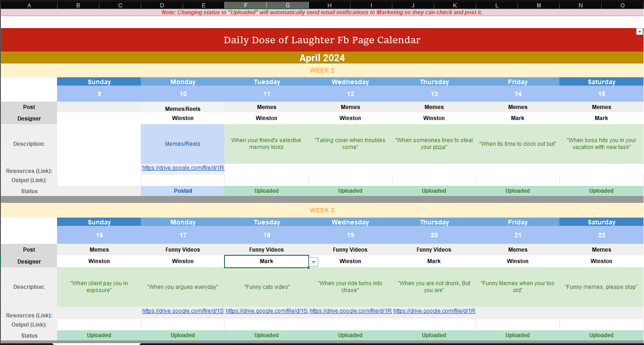Select "Taking cover when troubles come" description
The height and width of the screenshot is (345, 644).
click(351, 144)
